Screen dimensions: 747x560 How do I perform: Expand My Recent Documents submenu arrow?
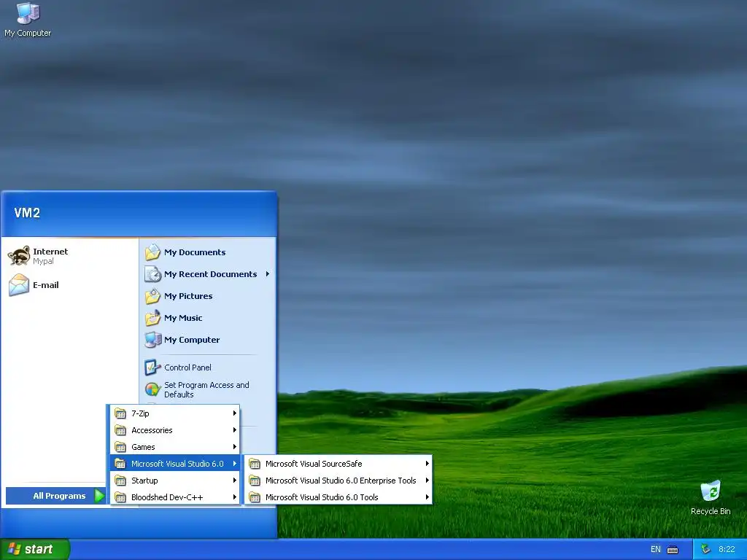(268, 274)
